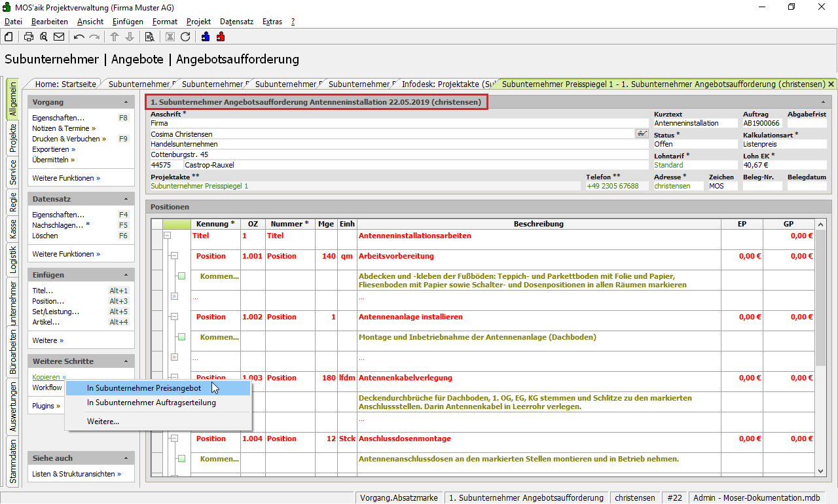Click the refresh circular arrow icon
This screenshot has height=504, width=838.
[x=185, y=37]
